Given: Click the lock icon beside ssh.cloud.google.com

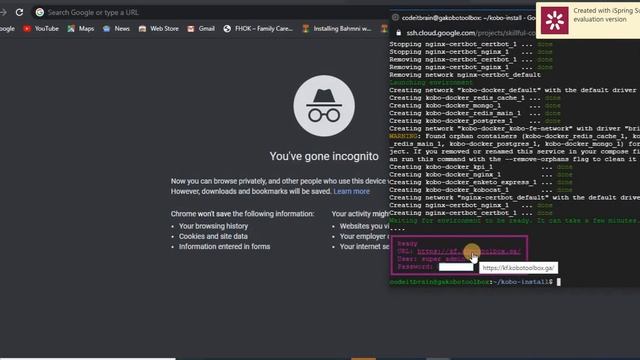Looking at the screenshot, I should [x=398, y=33].
